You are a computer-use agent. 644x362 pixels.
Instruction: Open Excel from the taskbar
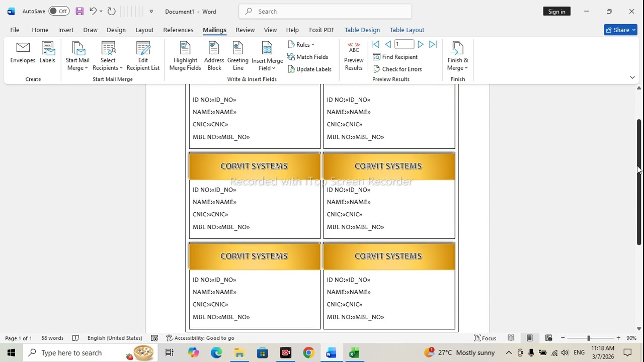(x=354, y=352)
